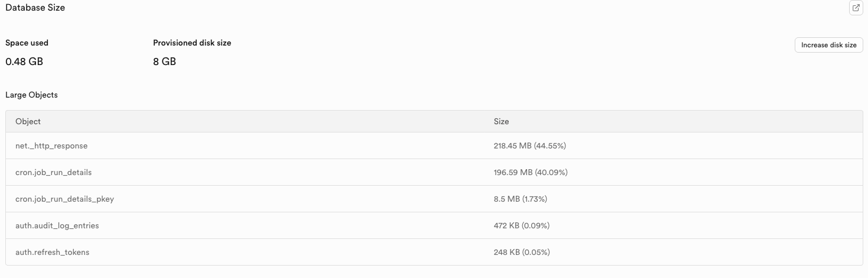This screenshot has height=278, width=868.
Task: Select the cron.job_run_details_pkey entry
Action: [x=64, y=199]
